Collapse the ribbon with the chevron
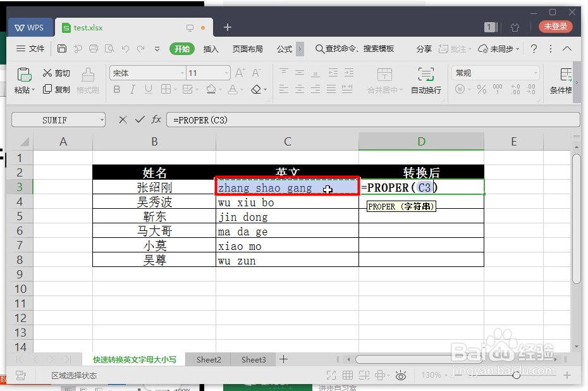The image size is (588, 391). pos(567,49)
